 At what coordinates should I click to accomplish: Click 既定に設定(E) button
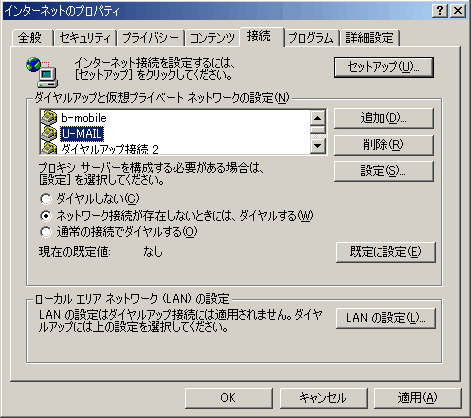click(386, 252)
